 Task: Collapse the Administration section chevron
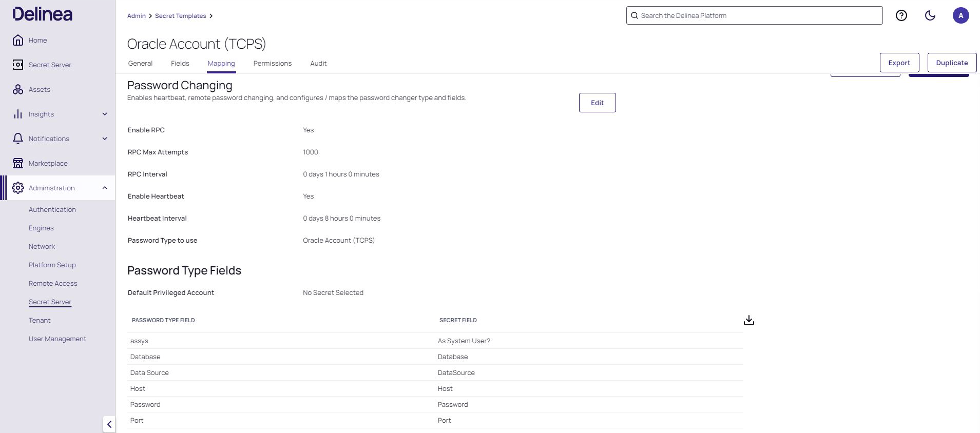[105, 188]
